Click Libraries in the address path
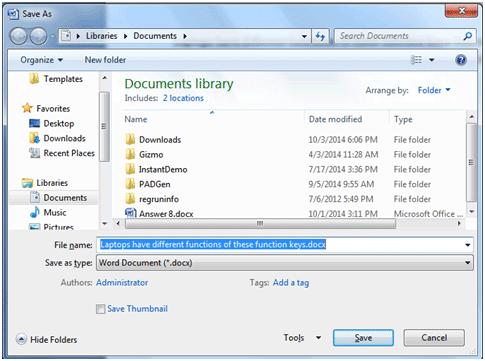Image resolution: width=485 pixels, height=361 pixels. (x=101, y=36)
